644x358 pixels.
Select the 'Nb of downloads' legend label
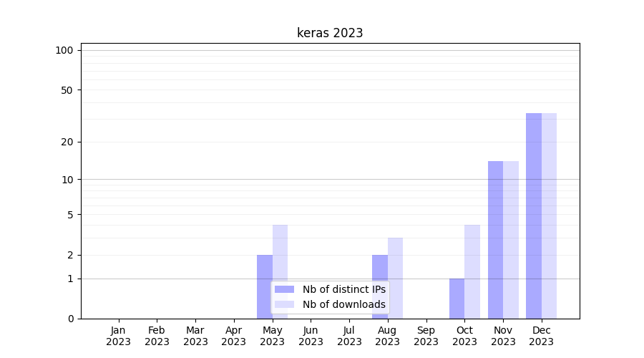(343, 304)
